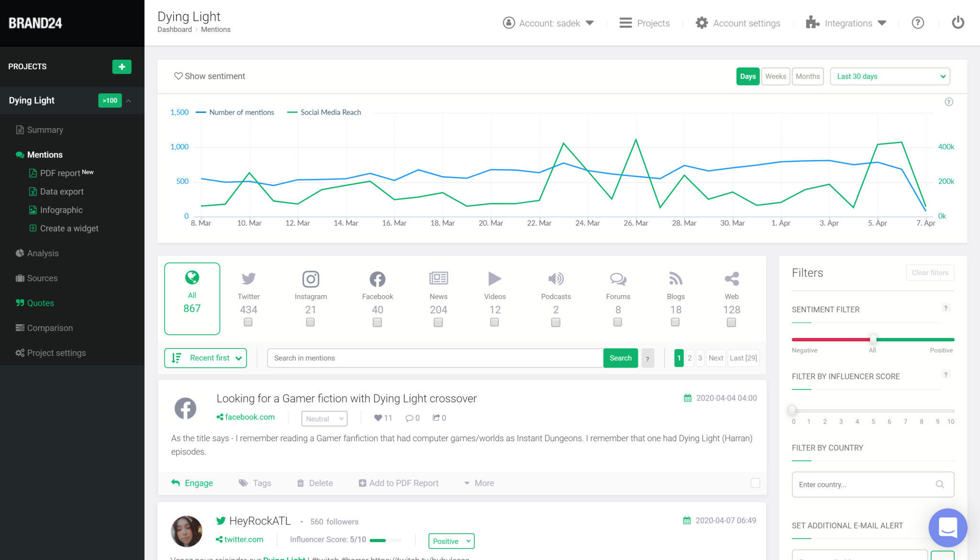Click the chart help icon
Viewport: 980px width, 560px height.
[948, 102]
